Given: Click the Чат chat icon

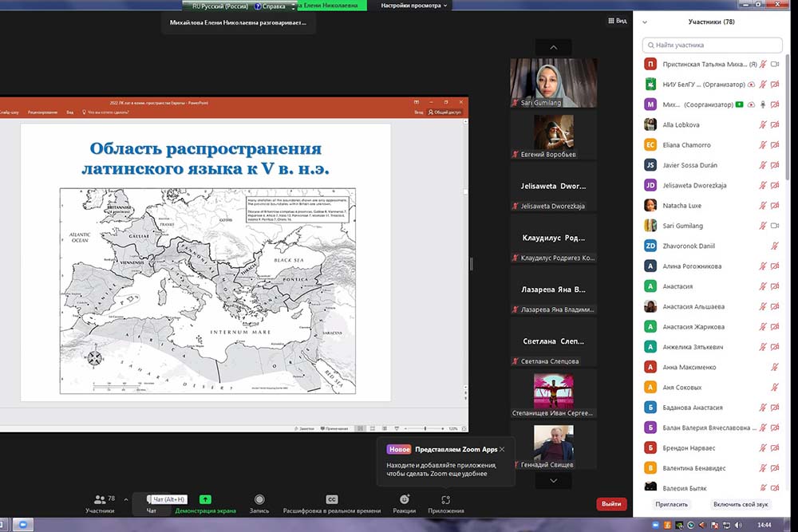Looking at the screenshot, I should [152, 502].
